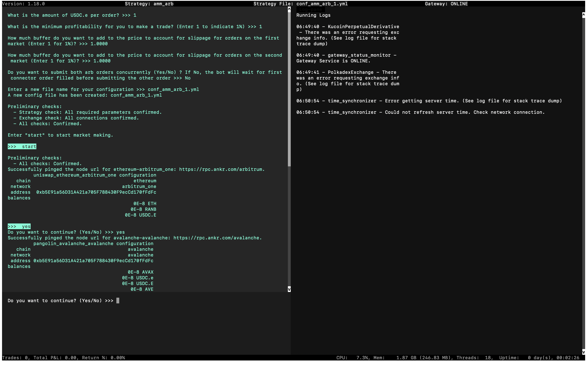Select the highlighted yes command
588x367 pixels.
pyautogui.click(x=19, y=226)
